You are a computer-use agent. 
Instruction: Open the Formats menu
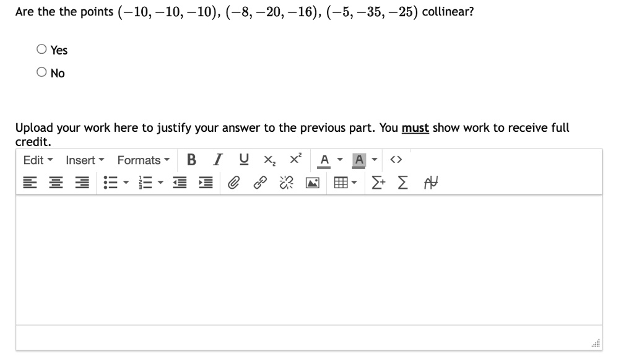144,160
